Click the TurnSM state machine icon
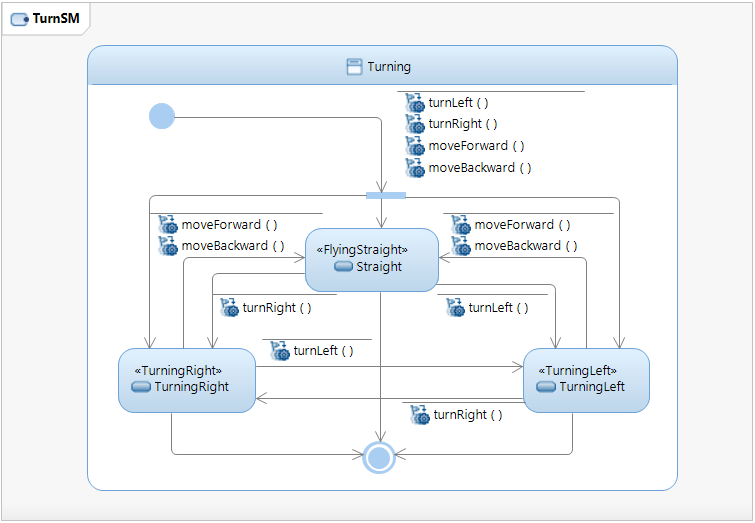This screenshot has width=755, height=523. [20, 19]
